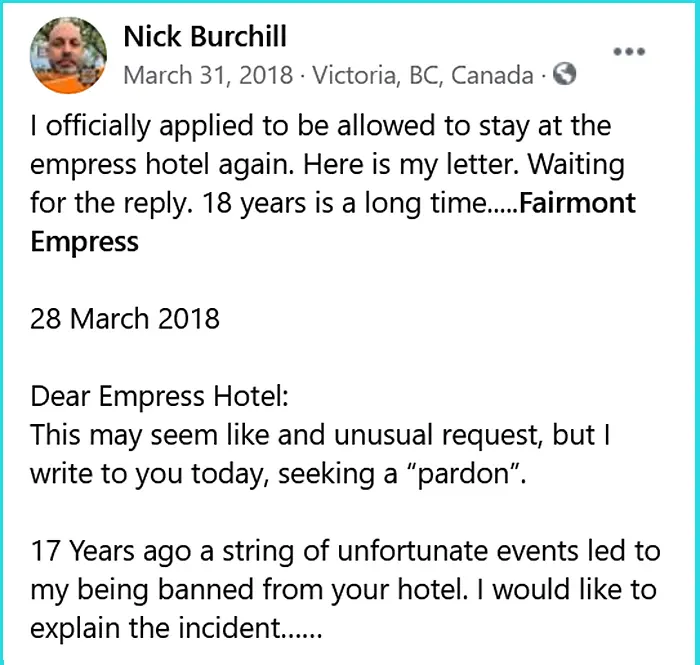
Task: Click the quoted word "pardon"
Action: coord(469,473)
